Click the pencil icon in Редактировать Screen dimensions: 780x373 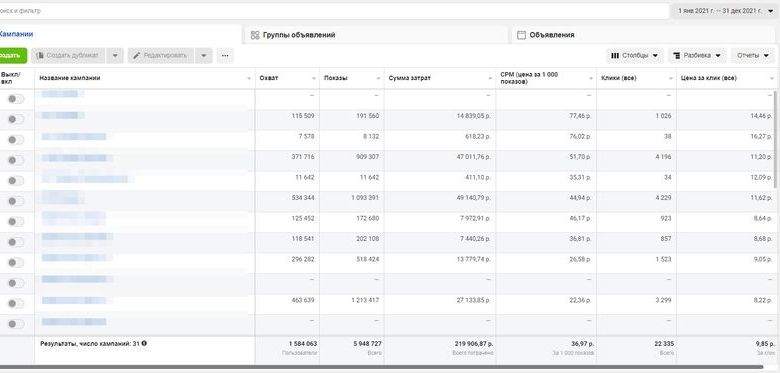(137, 55)
